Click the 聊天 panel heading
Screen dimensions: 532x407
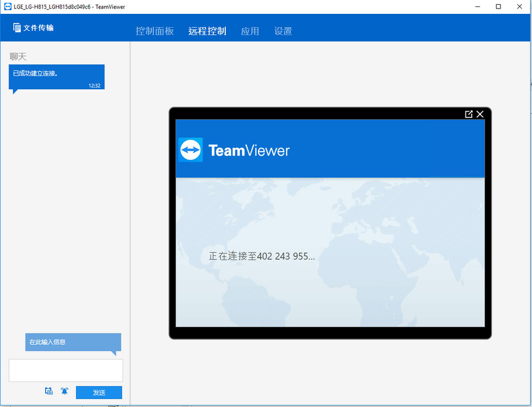(x=18, y=56)
